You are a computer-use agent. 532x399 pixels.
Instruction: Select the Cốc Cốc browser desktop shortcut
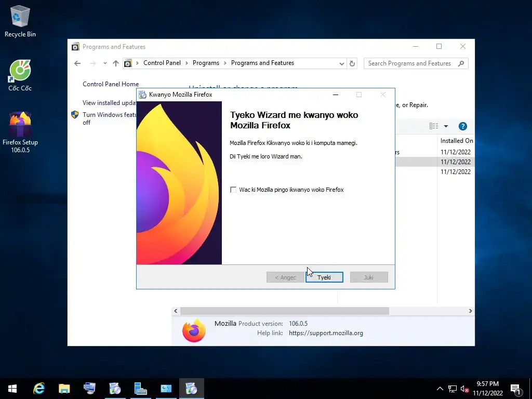coord(20,75)
